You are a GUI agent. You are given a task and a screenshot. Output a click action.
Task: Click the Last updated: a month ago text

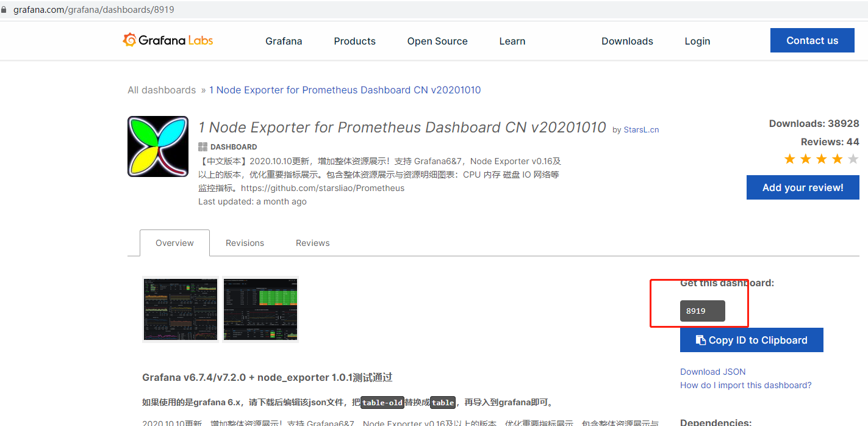pyautogui.click(x=253, y=201)
